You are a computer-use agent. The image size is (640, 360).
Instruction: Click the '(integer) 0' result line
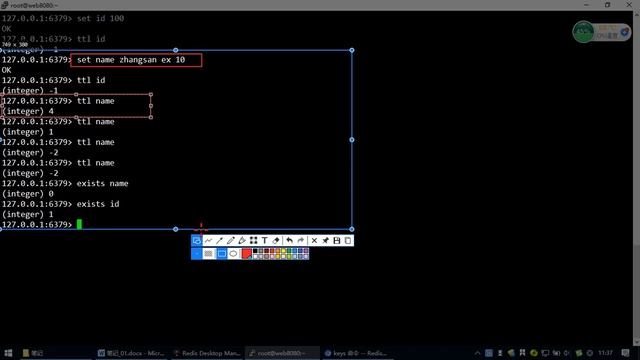pos(28,194)
